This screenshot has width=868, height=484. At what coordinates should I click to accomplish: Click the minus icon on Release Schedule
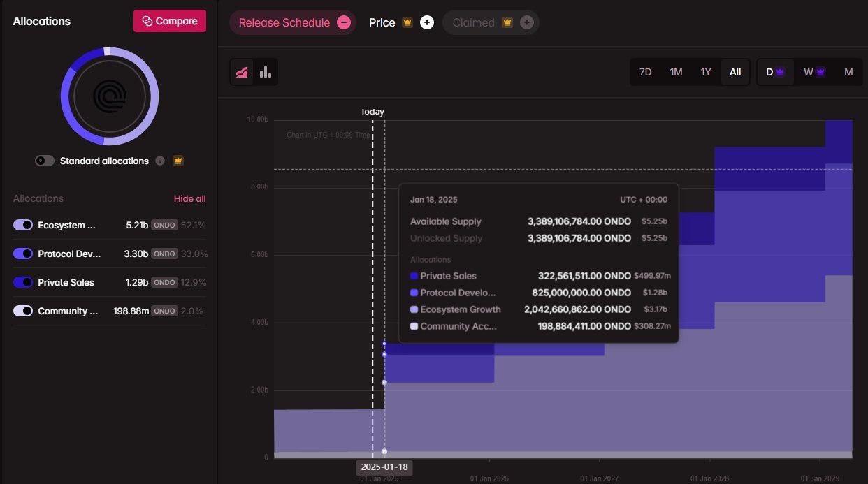(343, 22)
